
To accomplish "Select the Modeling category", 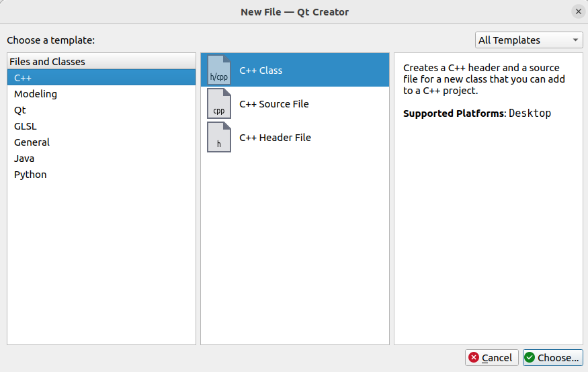I will [36, 94].
